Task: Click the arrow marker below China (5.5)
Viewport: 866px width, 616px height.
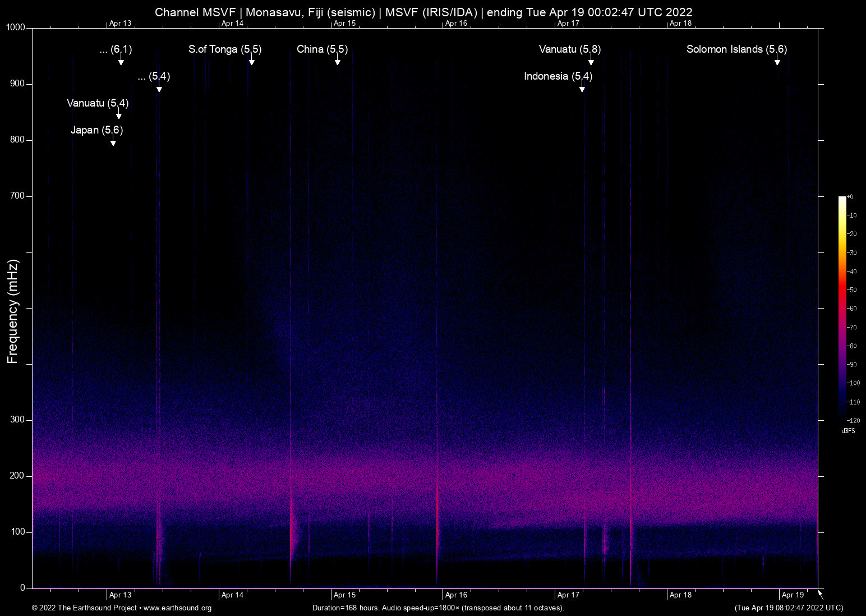Action: coord(338,61)
